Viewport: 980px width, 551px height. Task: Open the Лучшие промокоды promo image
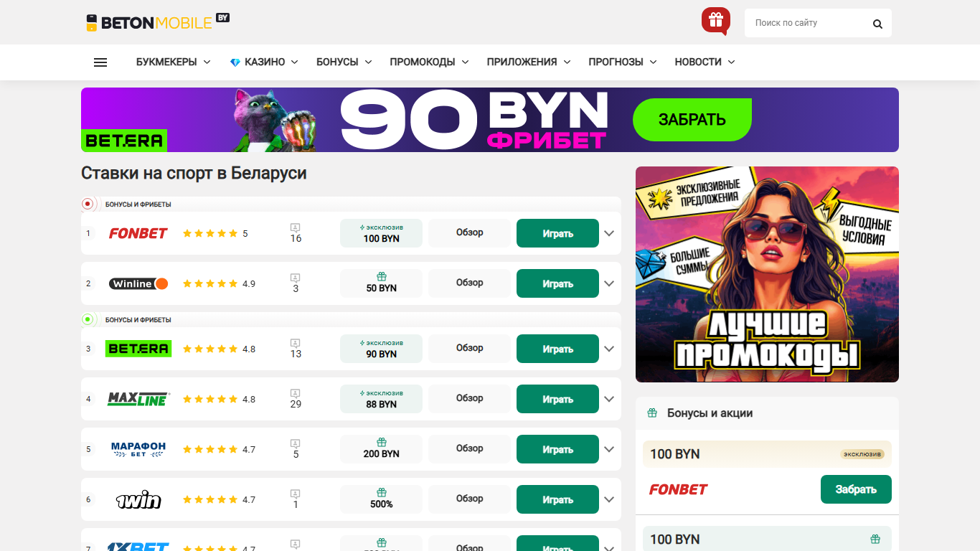tap(767, 274)
